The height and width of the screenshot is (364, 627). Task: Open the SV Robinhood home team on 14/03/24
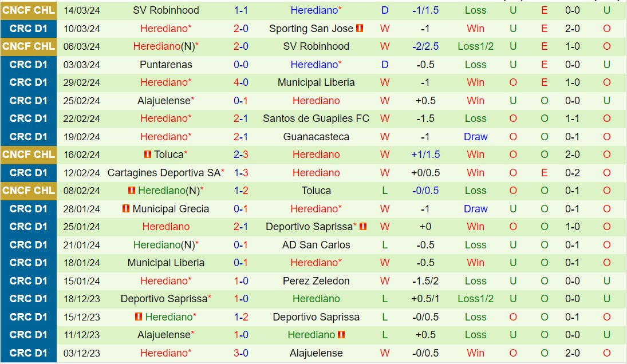click(166, 10)
